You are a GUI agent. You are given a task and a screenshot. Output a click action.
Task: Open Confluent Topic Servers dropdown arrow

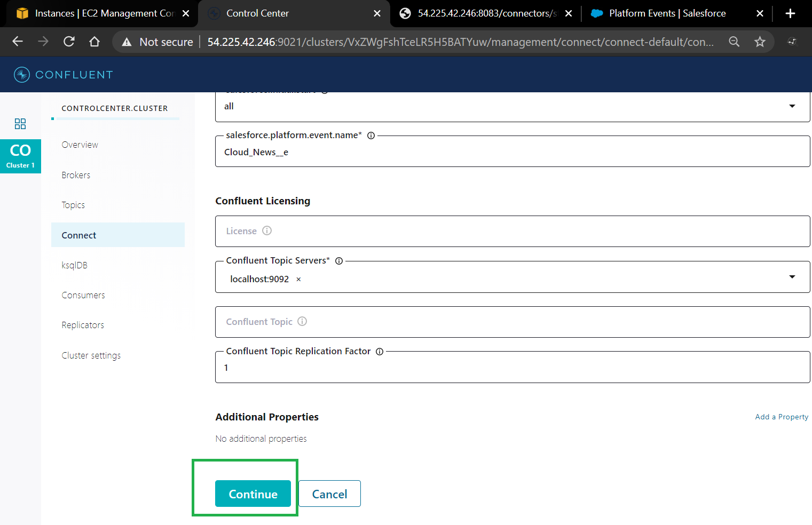[x=792, y=276]
